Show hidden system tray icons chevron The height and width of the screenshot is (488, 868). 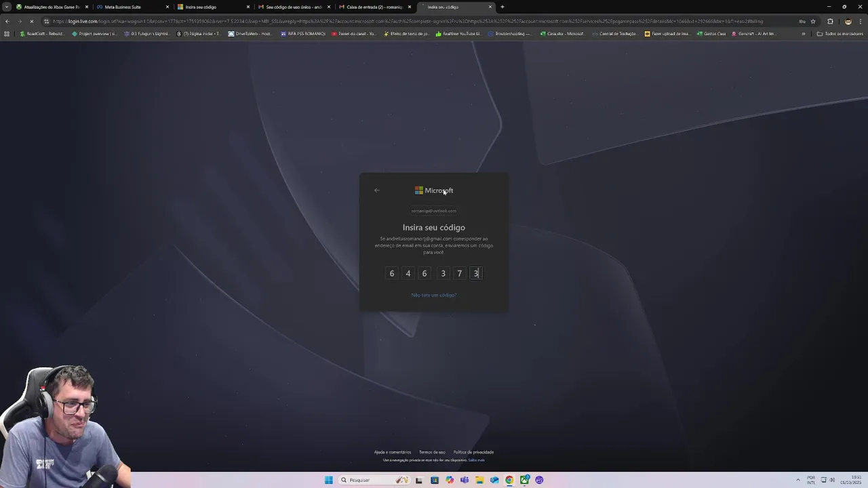coord(798,480)
